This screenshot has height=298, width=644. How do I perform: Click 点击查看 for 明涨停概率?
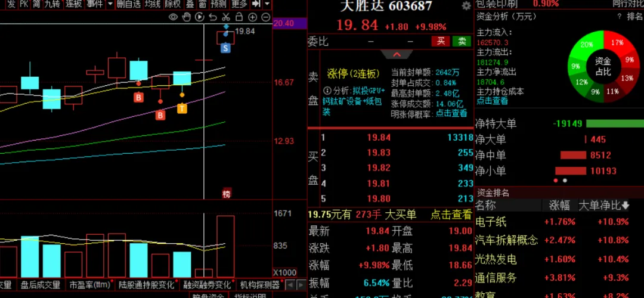click(451, 113)
